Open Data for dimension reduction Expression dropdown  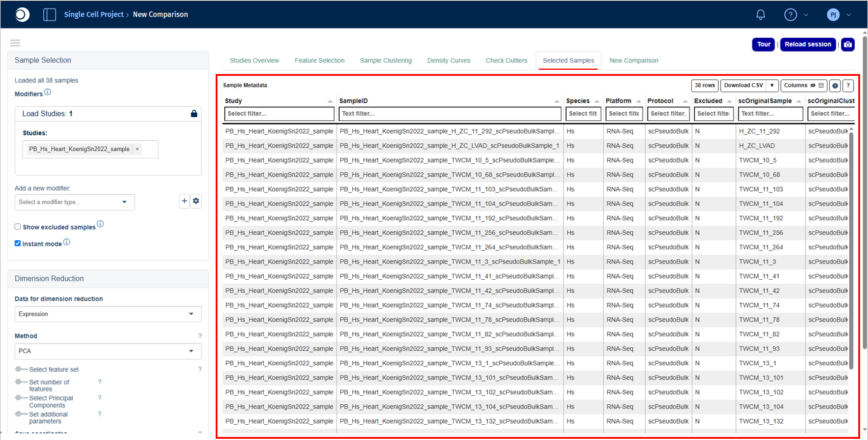[108, 314]
